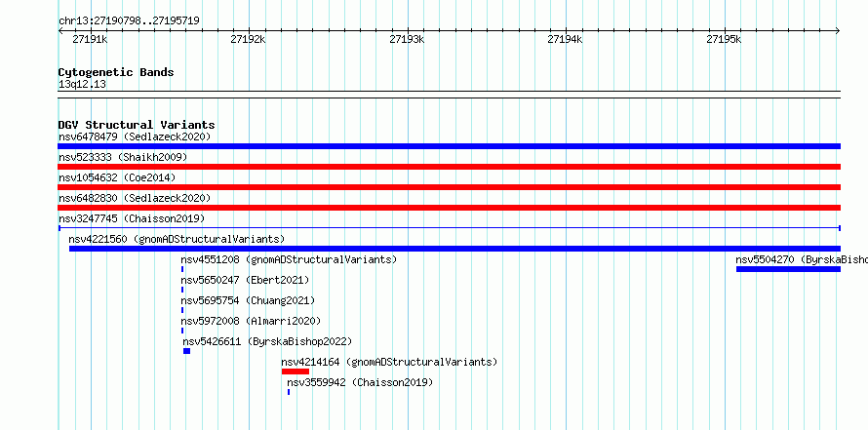Screen dimensions: 868x430
Task: Select the blue bar under nsv4221560
Action: tap(455, 249)
